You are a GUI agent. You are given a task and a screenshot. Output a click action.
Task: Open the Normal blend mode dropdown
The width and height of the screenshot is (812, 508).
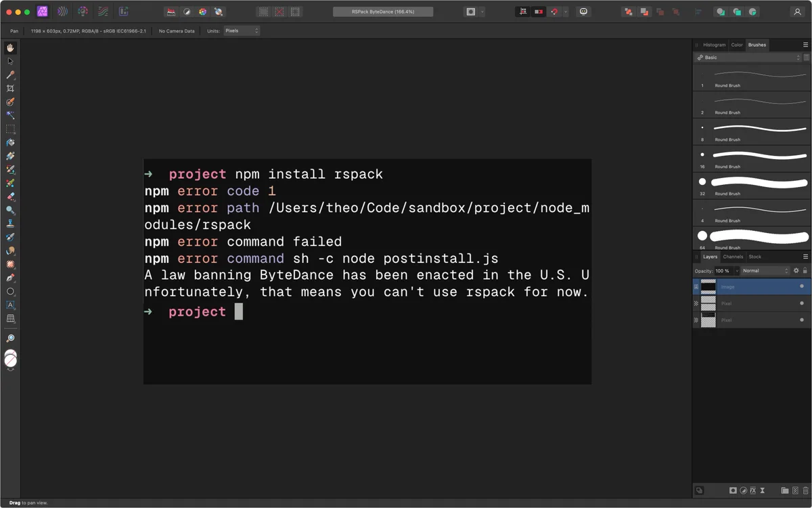pos(765,271)
